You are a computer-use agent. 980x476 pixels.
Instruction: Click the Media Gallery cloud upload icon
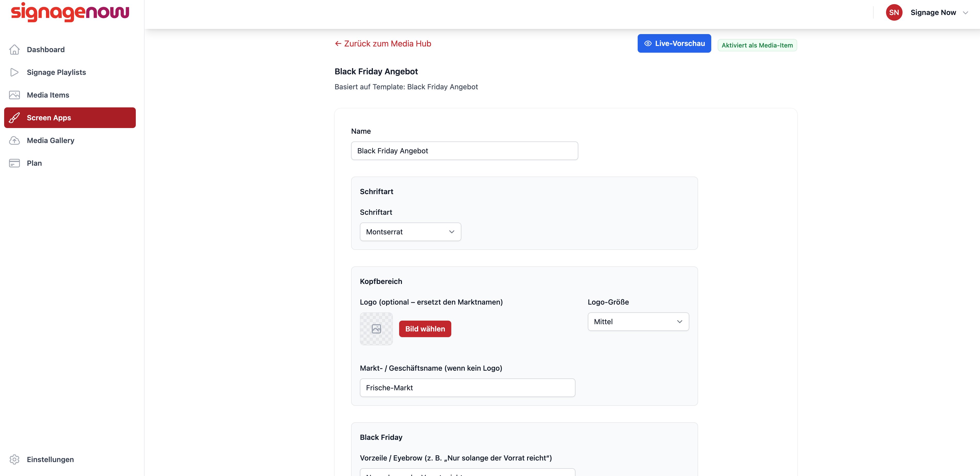pos(14,140)
